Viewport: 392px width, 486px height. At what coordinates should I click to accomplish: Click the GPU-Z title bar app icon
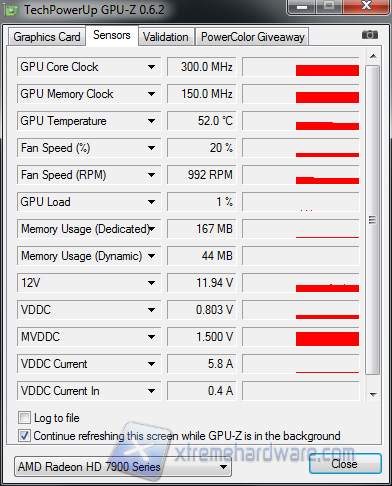[x=12, y=10]
